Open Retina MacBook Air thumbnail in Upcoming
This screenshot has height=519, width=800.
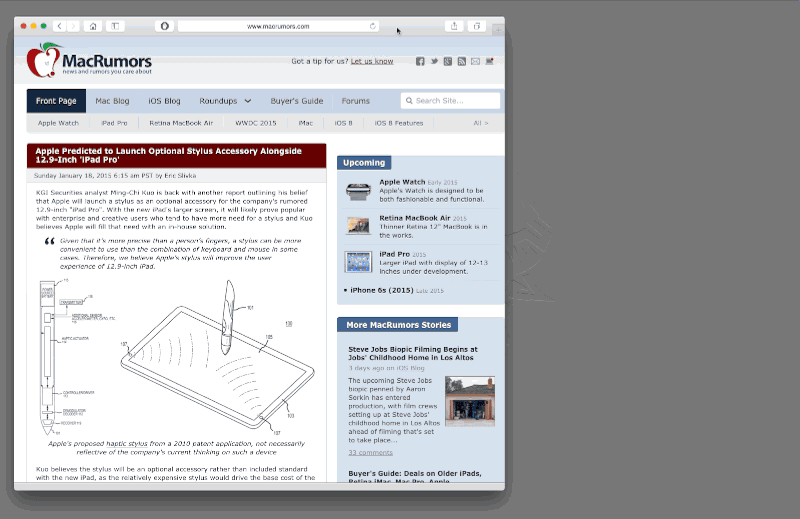point(358,225)
